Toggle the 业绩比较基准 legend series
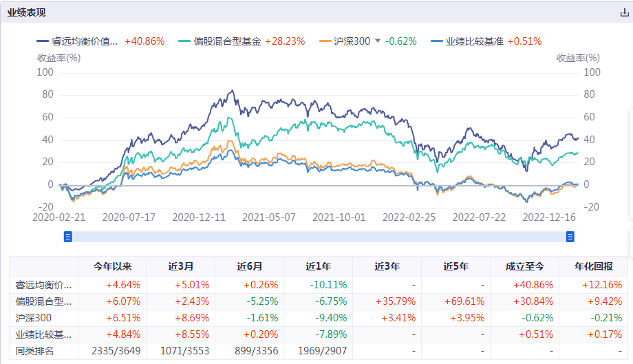 pyautogui.click(x=475, y=41)
